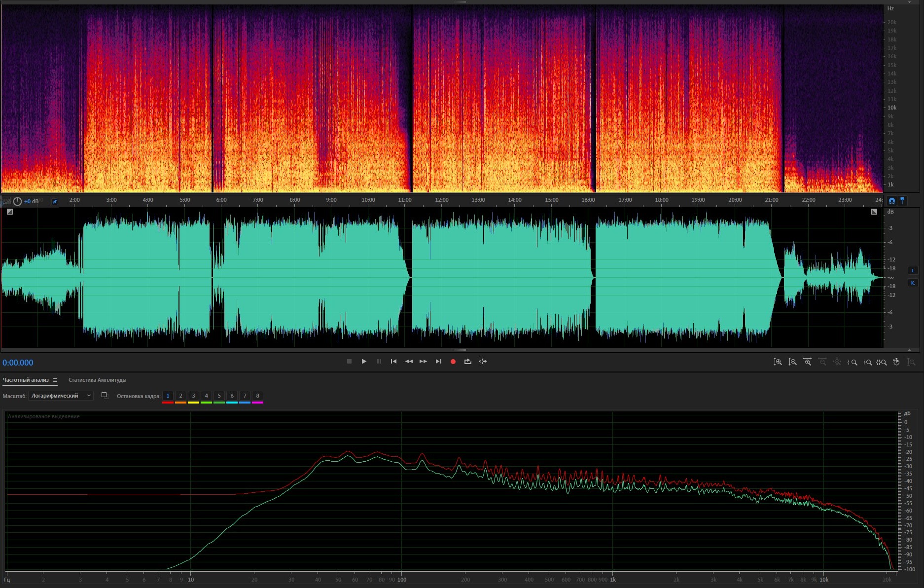Click the HUD signal bars icon
The height and width of the screenshot is (588, 924).
(6, 201)
